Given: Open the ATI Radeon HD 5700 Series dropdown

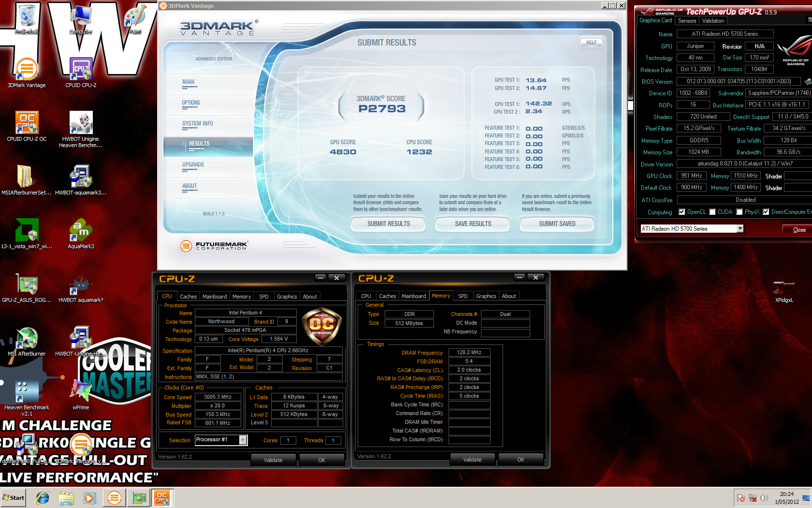Looking at the screenshot, I should pos(739,228).
